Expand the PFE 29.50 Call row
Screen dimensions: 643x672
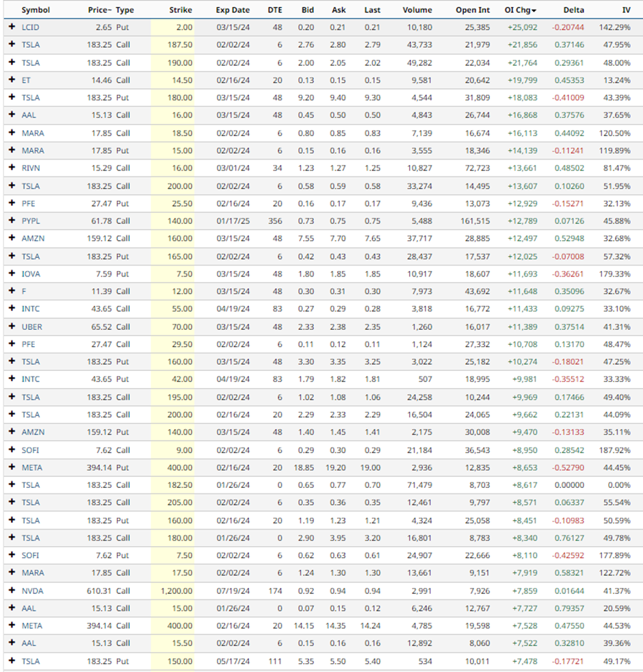coord(12,344)
